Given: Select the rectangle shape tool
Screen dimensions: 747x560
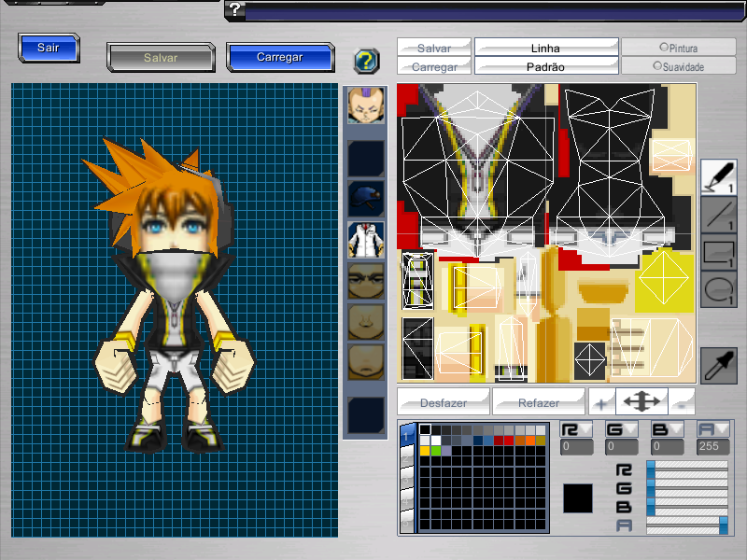Looking at the screenshot, I should pyautogui.click(x=718, y=252).
